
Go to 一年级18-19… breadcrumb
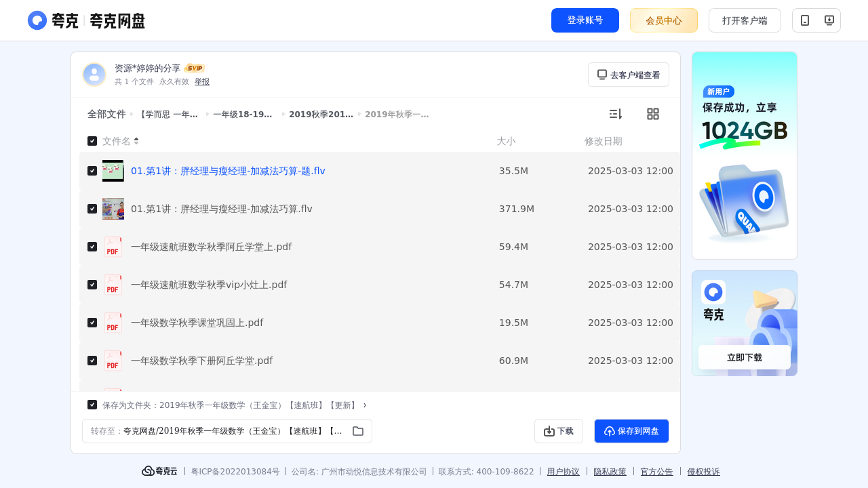[243, 114]
